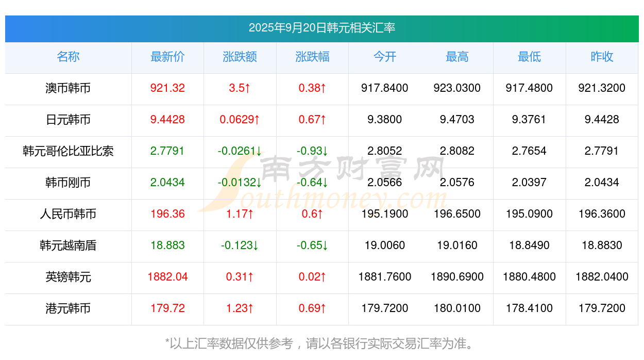Click the previous close 18.8830
Image resolution: width=644 pixels, height=360 pixels.
pos(602,246)
